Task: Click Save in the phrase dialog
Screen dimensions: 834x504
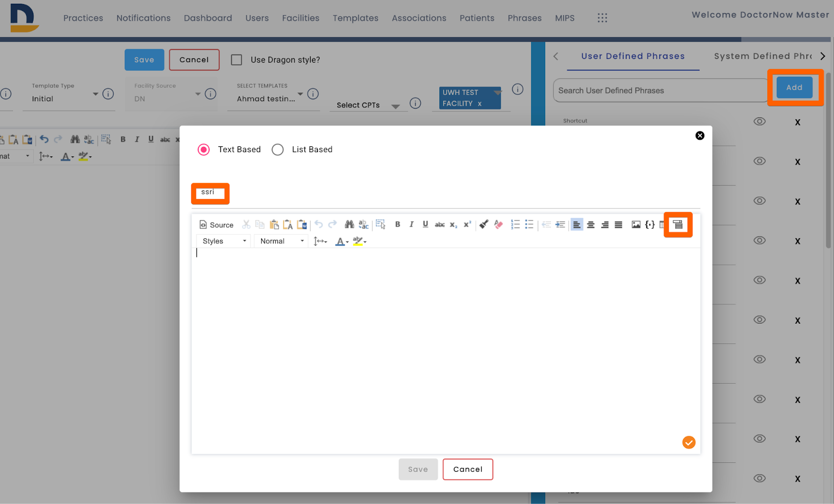Action: [x=418, y=469]
